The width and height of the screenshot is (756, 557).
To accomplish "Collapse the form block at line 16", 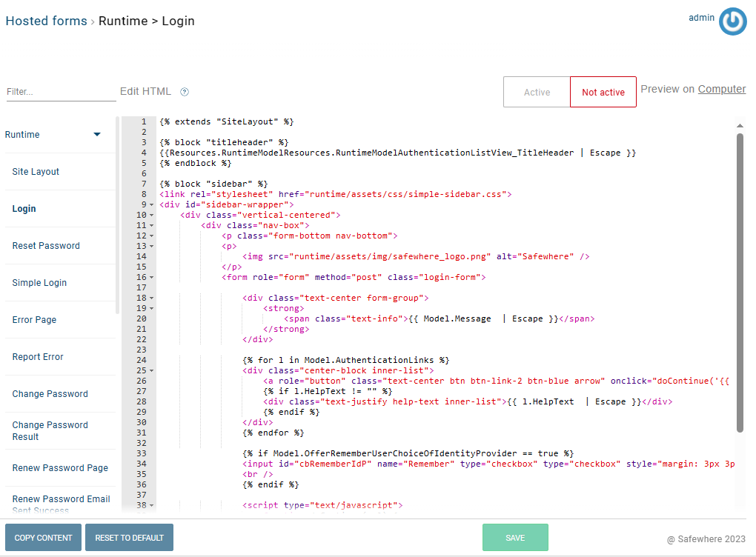I will pyautogui.click(x=152, y=277).
